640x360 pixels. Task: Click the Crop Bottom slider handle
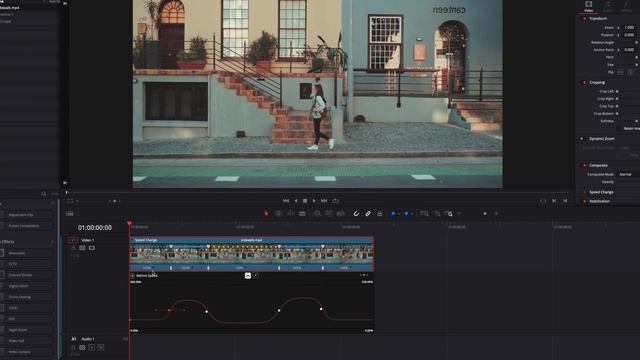coord(617,113)
